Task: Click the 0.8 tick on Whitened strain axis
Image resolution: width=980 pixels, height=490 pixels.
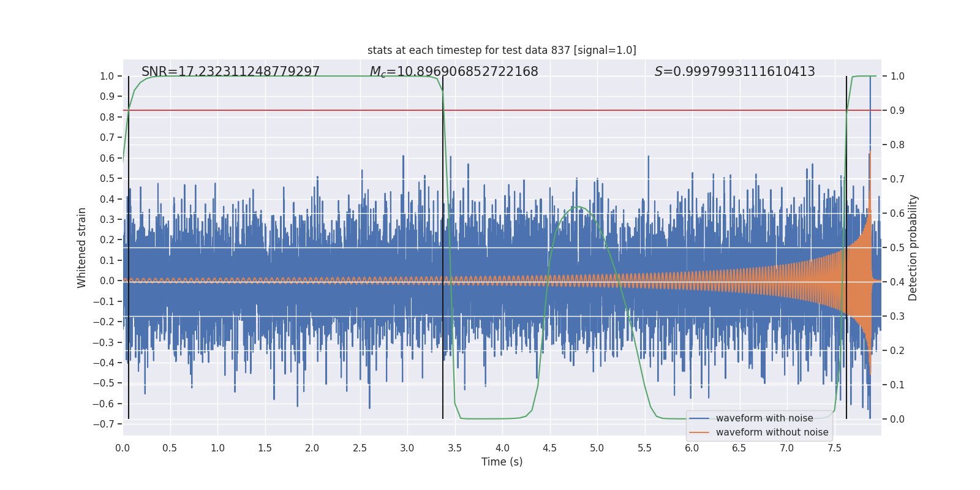Action: 107,117
